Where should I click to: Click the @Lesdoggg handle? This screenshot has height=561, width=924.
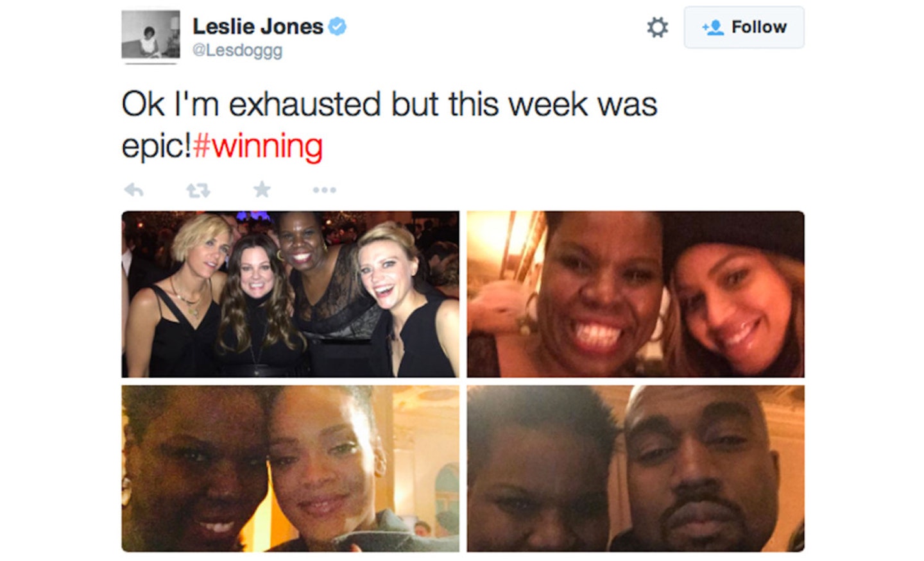[237, 50]
